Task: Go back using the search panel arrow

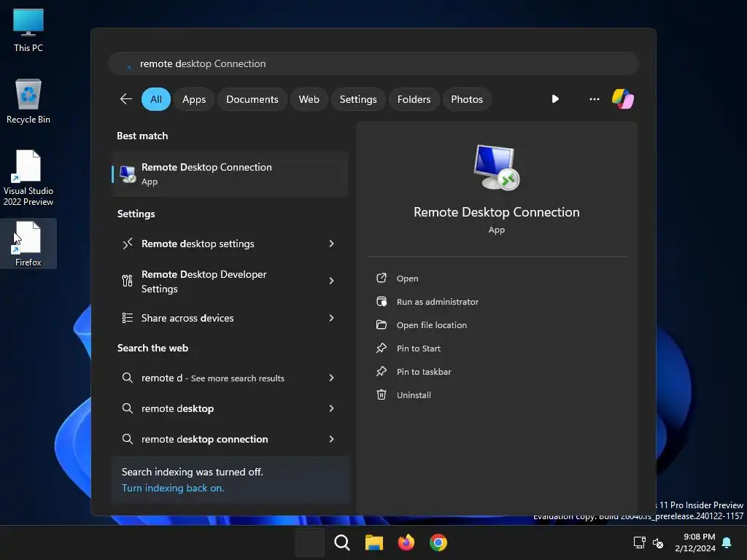Action: coord(125,99)
